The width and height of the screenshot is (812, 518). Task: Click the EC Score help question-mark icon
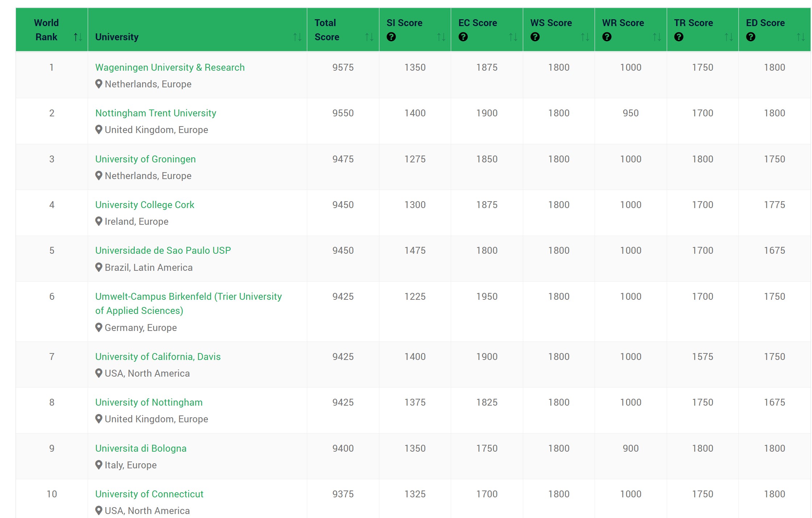click(x=463, y=37)
